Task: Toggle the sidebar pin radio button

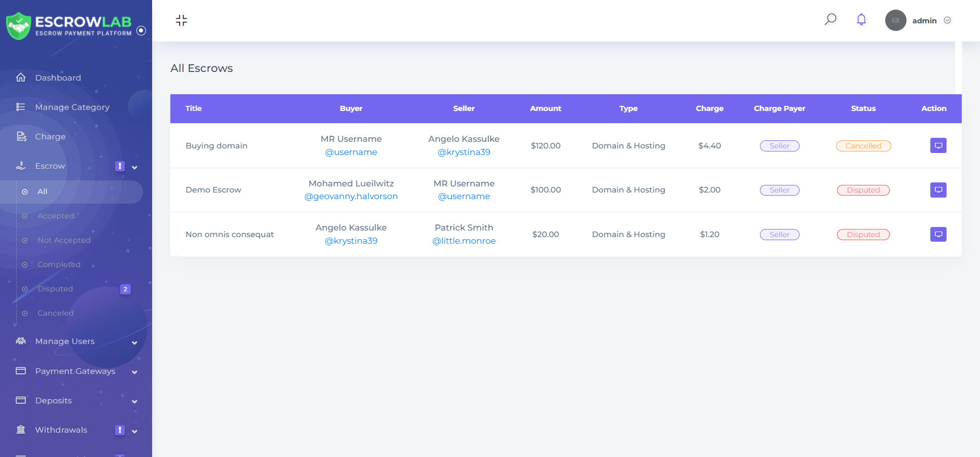Action: pos(141,30)
